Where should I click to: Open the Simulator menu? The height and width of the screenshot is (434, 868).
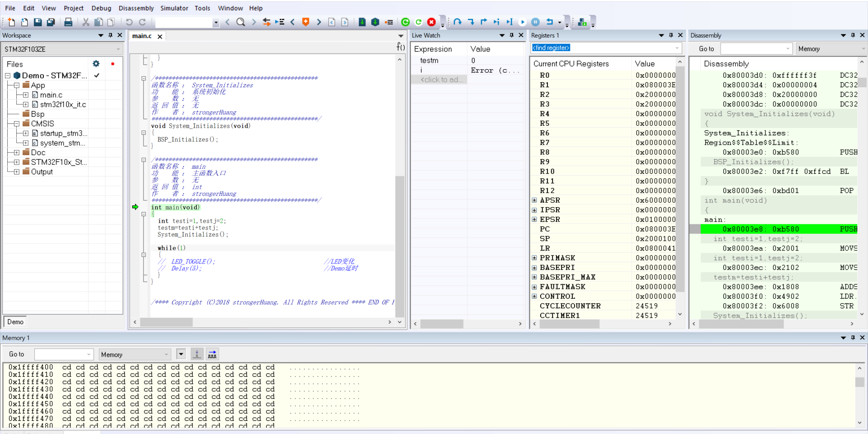click(174, 8)
